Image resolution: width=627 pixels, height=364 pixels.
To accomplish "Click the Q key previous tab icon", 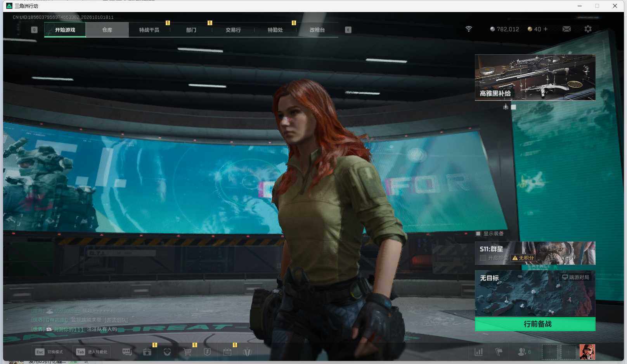I will [x=34, y=30].
